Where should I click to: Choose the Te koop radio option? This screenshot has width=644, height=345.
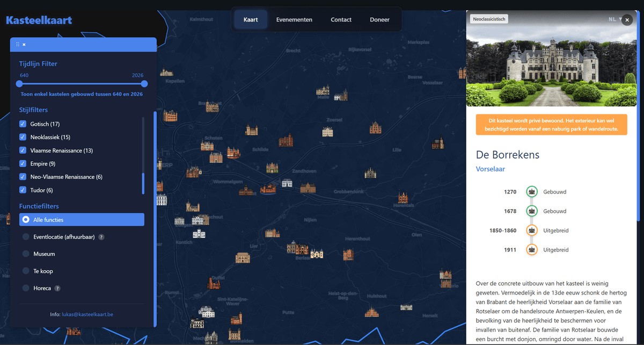pos(26,271)
